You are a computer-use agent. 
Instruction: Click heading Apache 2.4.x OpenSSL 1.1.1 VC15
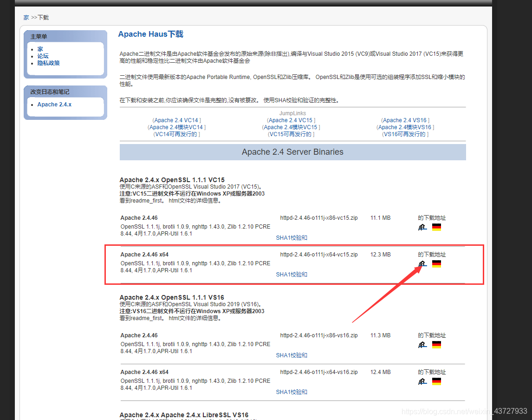172,180
